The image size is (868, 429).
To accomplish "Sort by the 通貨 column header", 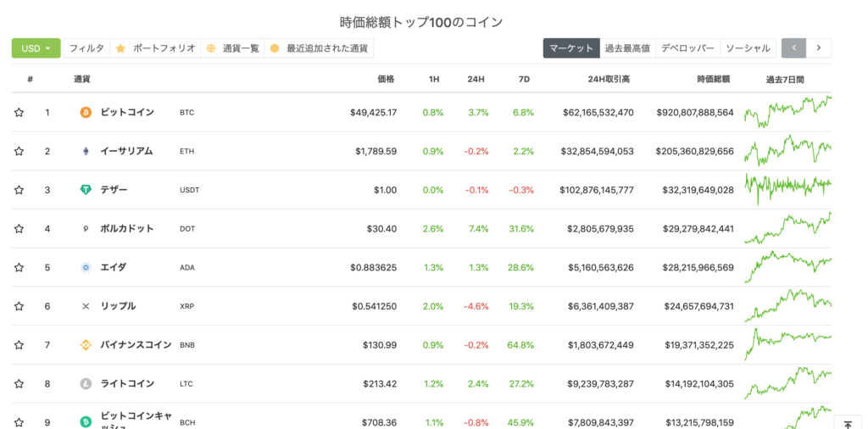I will tap(82, 79).
